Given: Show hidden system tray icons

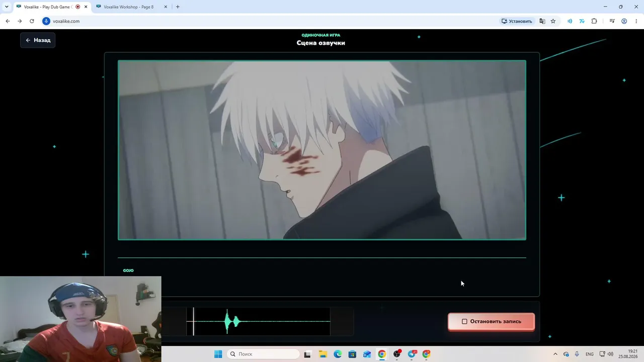Looking at the screenshot, I should click(555, 354).
